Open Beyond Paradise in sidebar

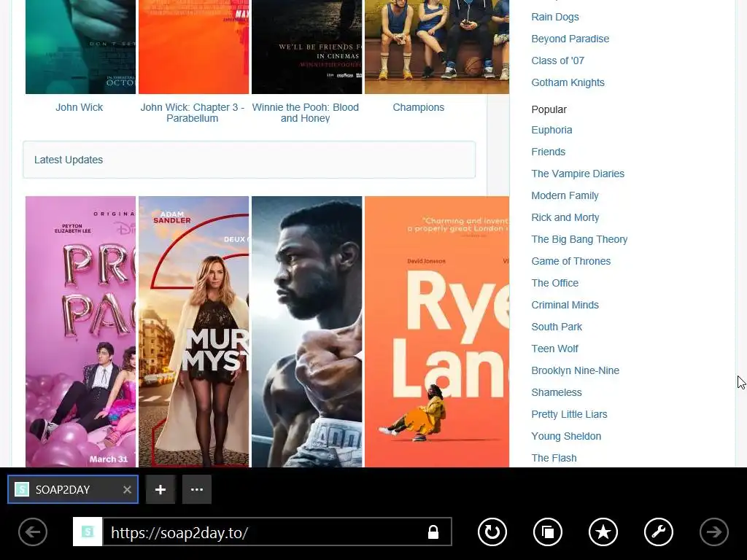[570, 39]
